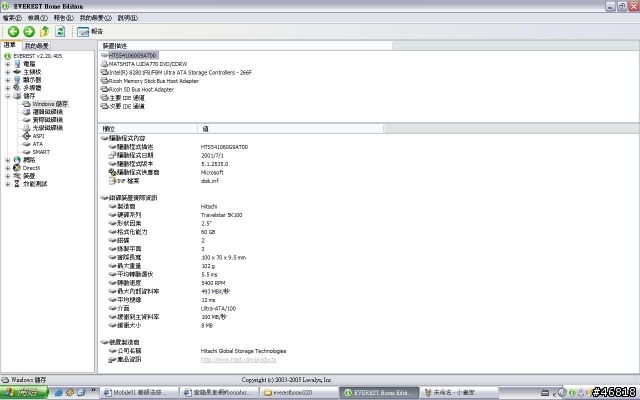Expand the DirectX tree node
The width and height of the screenshot is (640, 400).
pos(7,168)
